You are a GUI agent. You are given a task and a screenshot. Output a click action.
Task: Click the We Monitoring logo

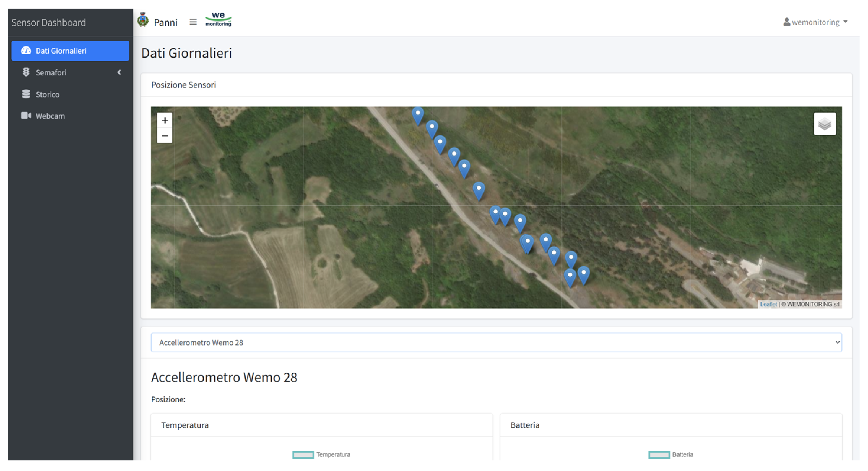click(218, 20)
